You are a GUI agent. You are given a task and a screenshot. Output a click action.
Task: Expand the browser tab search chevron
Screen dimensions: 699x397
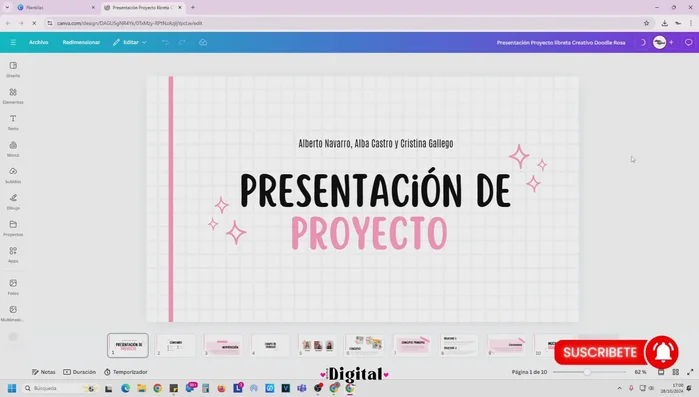(7, 7)
